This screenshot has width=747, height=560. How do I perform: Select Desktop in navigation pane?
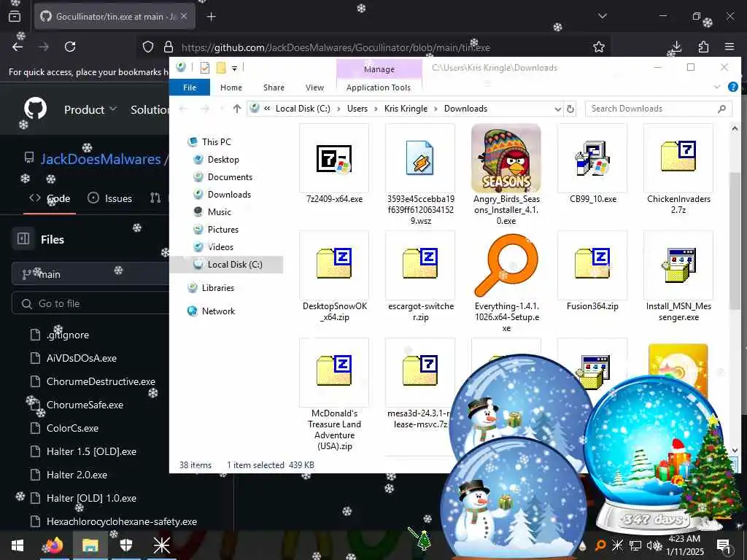(223, 160)
